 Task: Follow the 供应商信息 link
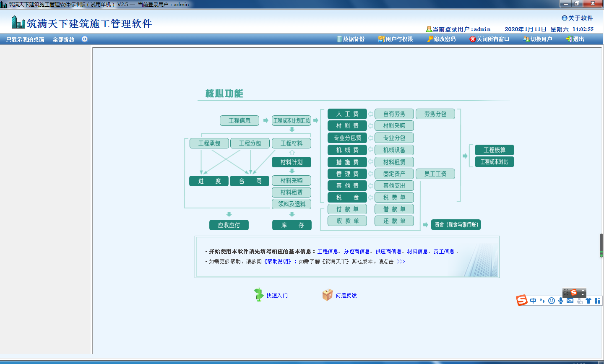pyautogui.click(x=388, y=252)
